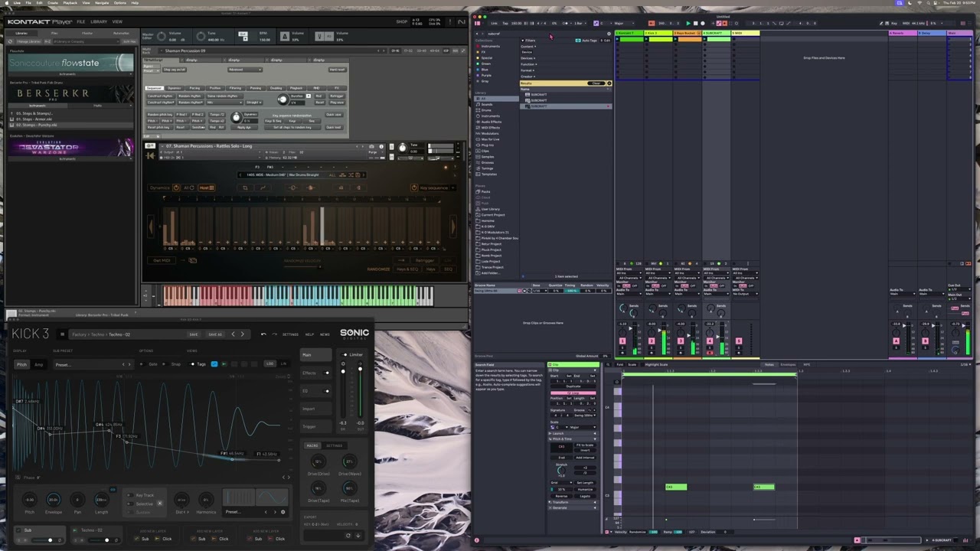The image size is (980, 551).
Task: Click the NI logo in Kontakt header
Action: 460,21
